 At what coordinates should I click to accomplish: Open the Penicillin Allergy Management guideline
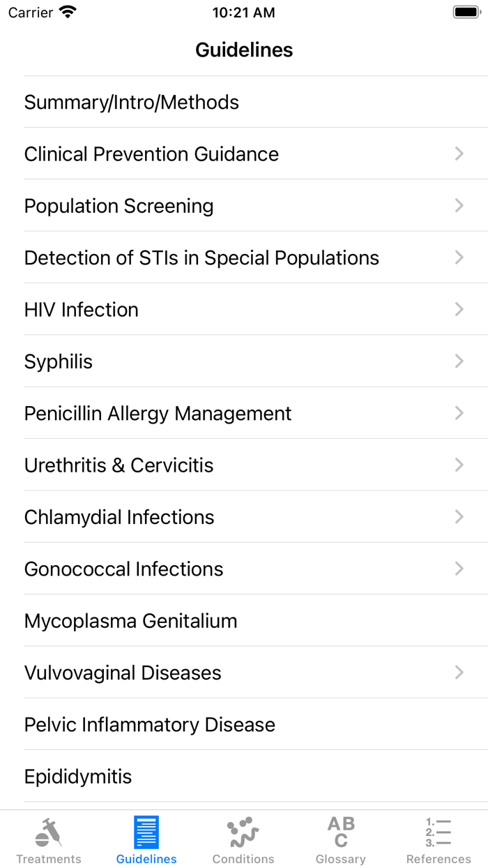158,413
